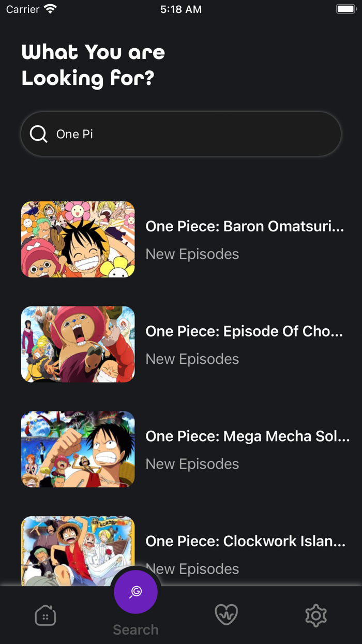Screen dimensions: 362x644
Task: Click the Episode Of Chopper poster thumbnail
Action: [x=78, y=344]
